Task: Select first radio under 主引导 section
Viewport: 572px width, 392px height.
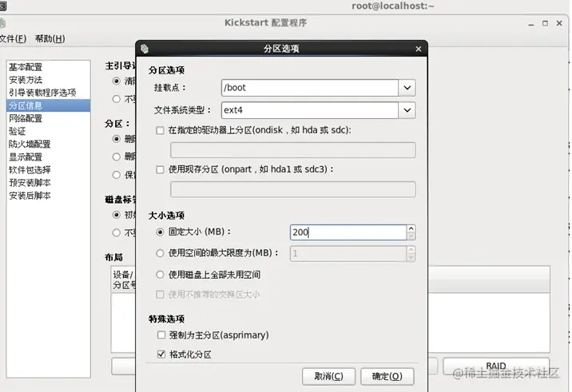Action: tap(117, 81)
